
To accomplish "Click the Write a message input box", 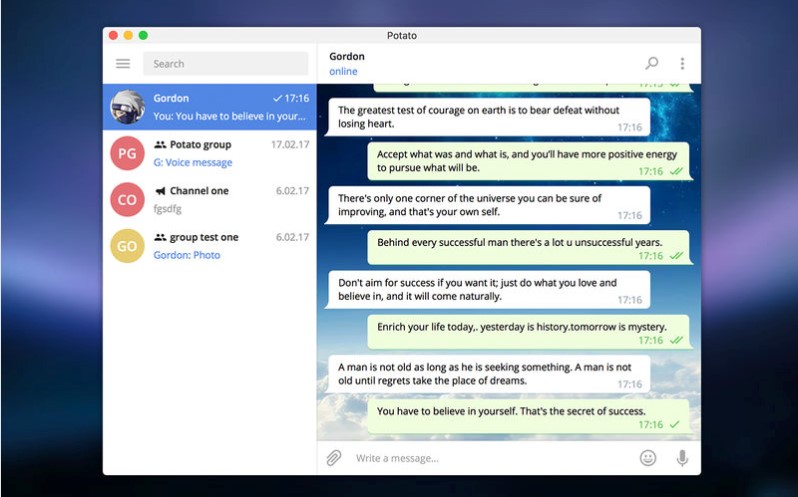I will point(490,458).
